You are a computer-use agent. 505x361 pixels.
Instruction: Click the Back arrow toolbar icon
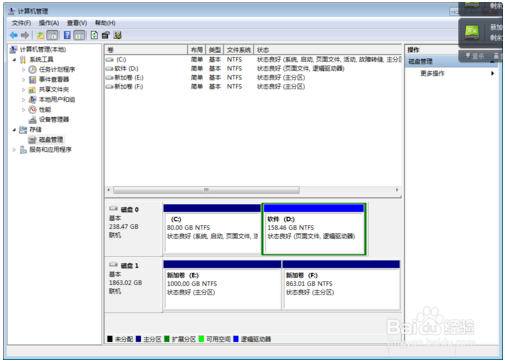point(14,35)
